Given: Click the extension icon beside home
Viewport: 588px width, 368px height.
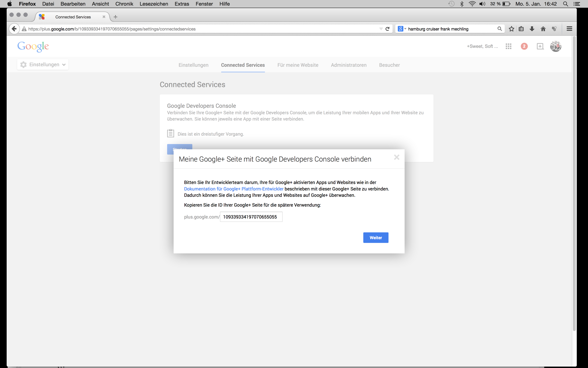Looking at the screenshot, I should pos(554,29).
